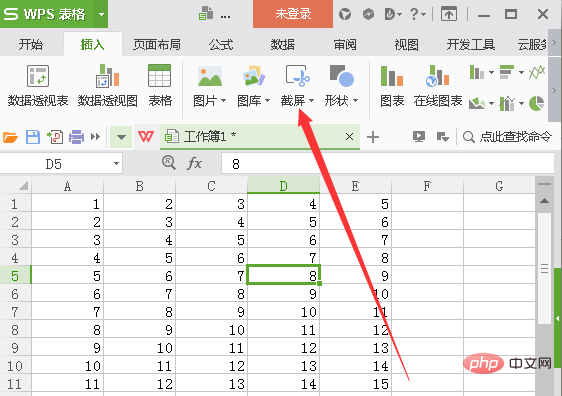Click the magnifier icon beside fx

pyautogui.click(x=169, y=163)
